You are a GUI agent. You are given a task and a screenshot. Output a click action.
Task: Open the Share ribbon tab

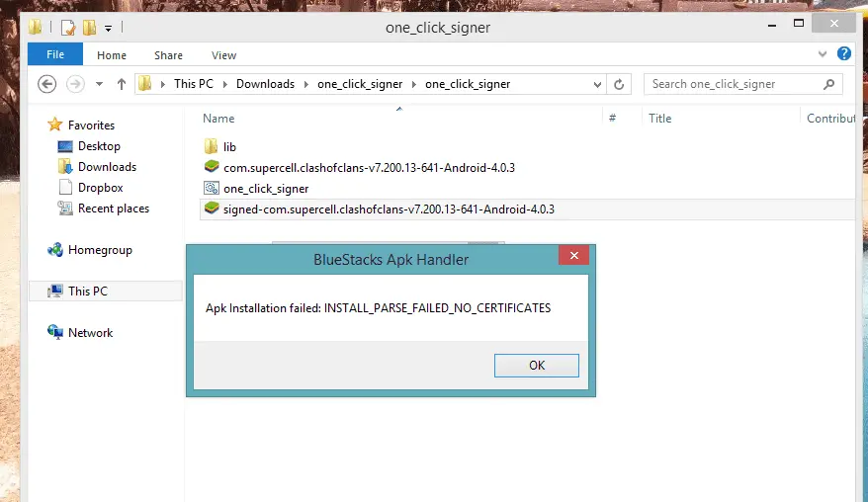pyautogui.click(x=168, y=55)
